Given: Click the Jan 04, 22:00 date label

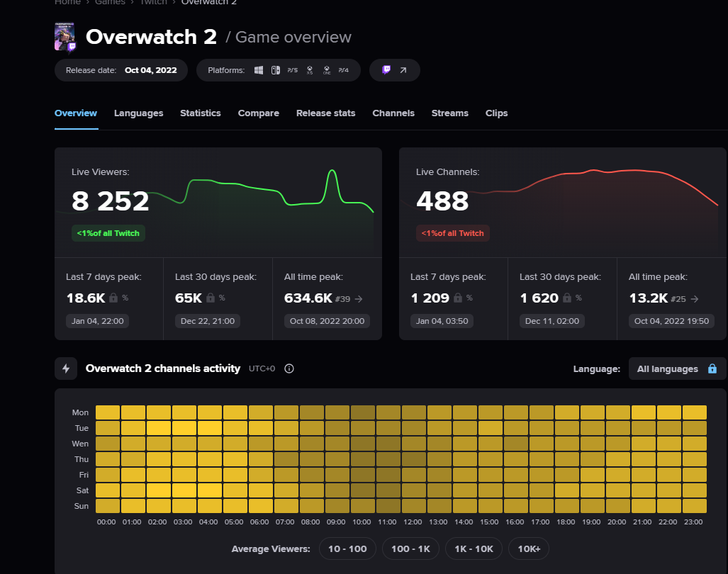Looking at the screenshot, I should click(x=98, y=321).
